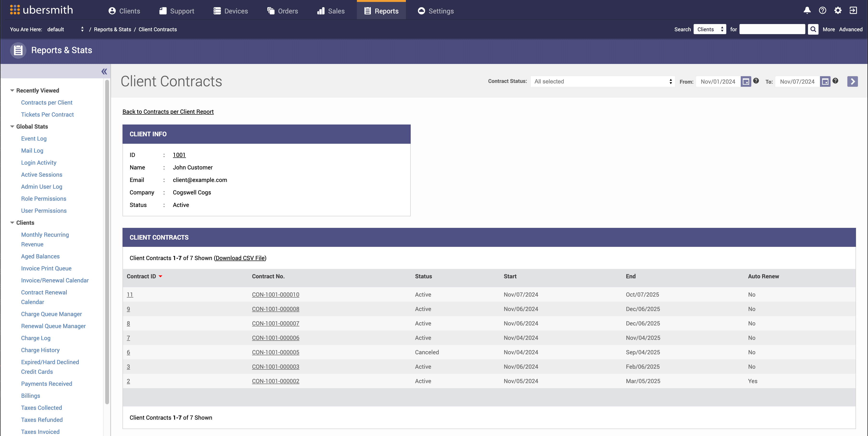
Task: Click help icon next to To date
Action: point(835,81)
